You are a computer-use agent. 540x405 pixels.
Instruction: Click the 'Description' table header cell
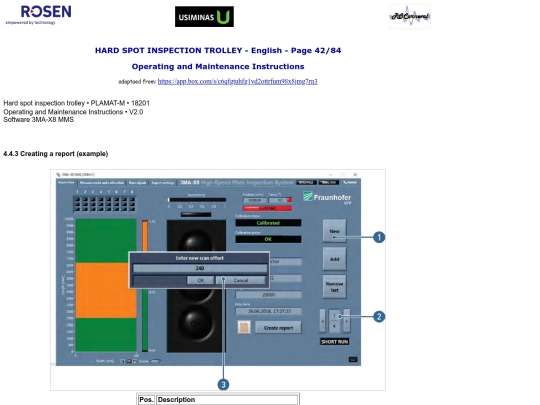pyautogui.click(x=227, y=399)
